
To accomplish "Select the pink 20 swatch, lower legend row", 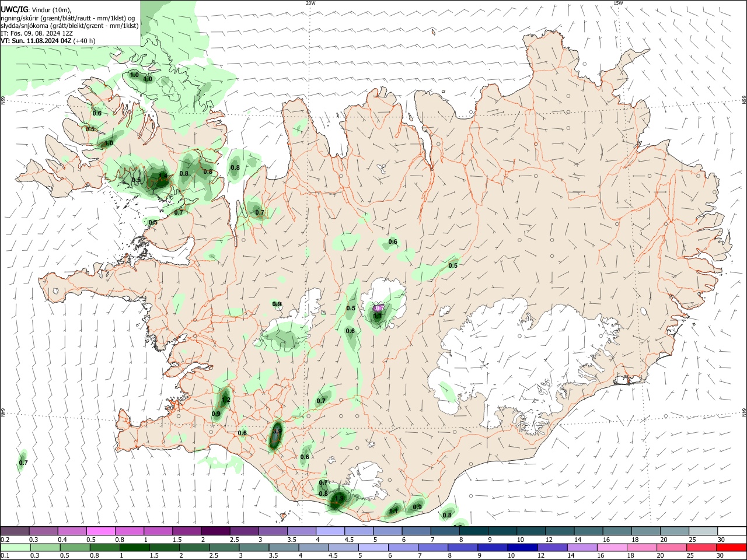I will tap(671, 547).
